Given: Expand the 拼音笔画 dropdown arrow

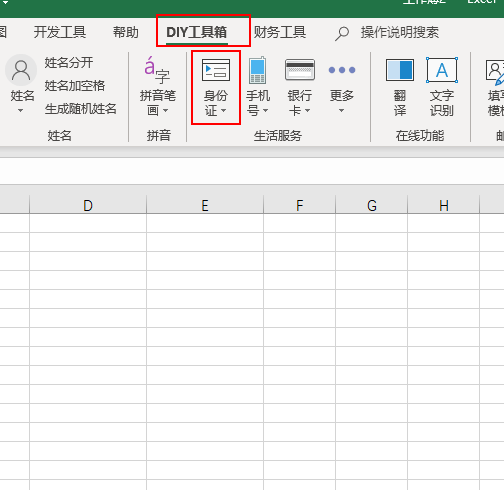Looking at the screenshot, I should pos(166,110).
